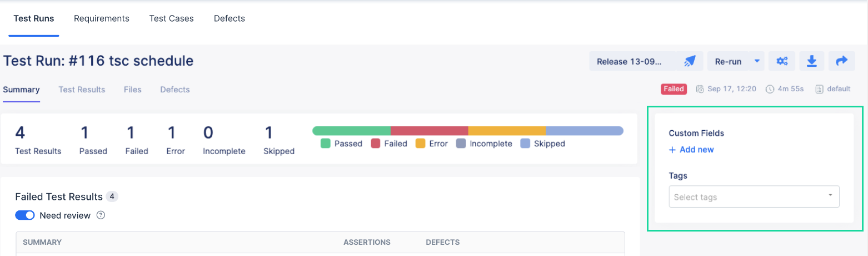Expand the Re-run dropdown arrow
Image resolution: width=868 pixels, height=256 pixels.
[x=757, y=61]
